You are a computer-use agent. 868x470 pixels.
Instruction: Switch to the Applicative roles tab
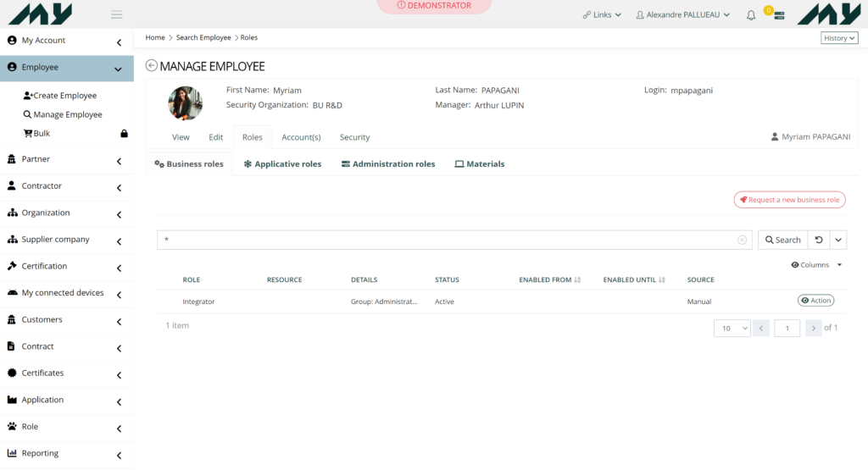[282, 164]
